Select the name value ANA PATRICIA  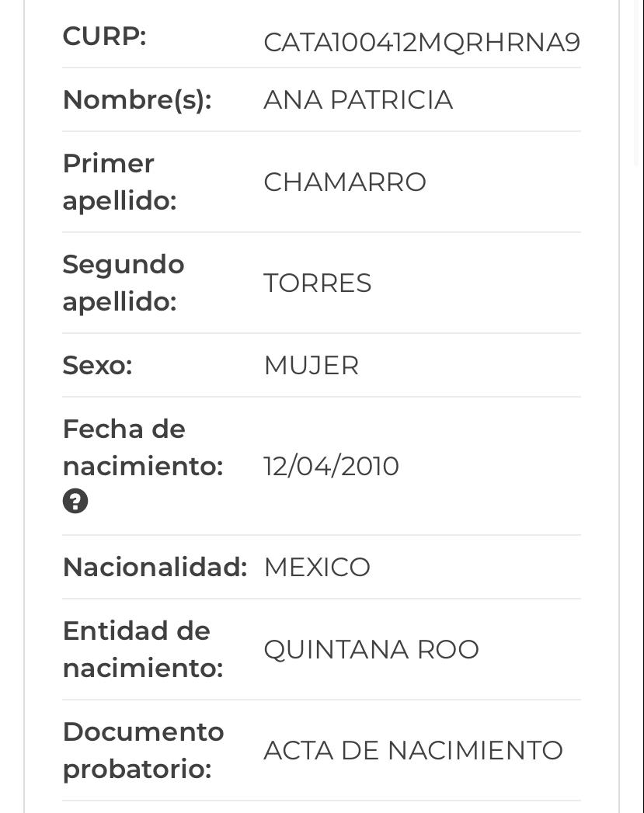[358, 100]
